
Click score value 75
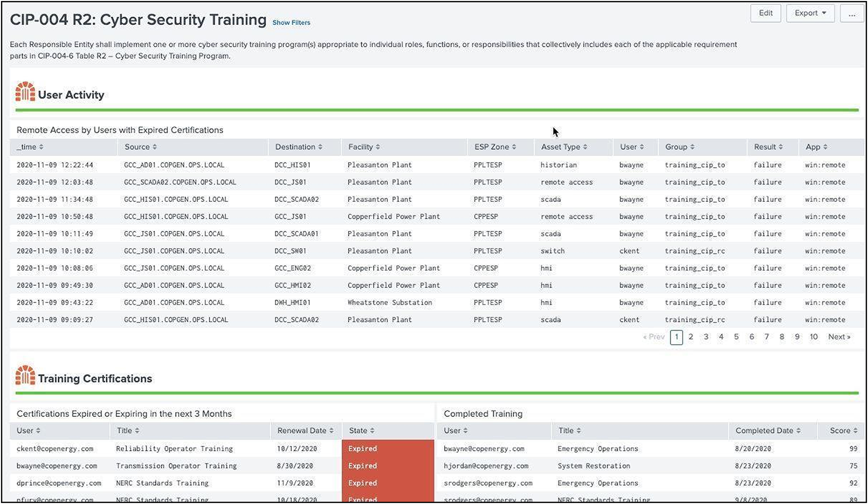click(854, 466)
